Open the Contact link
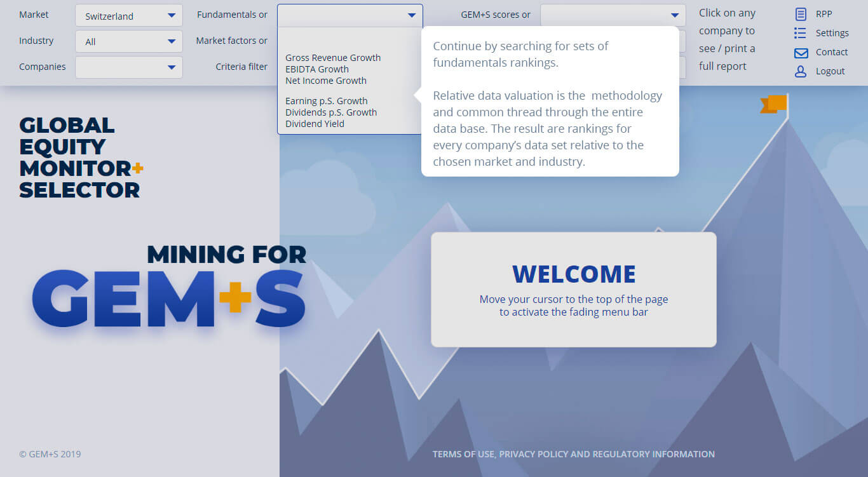 click(x=832, y=52)
